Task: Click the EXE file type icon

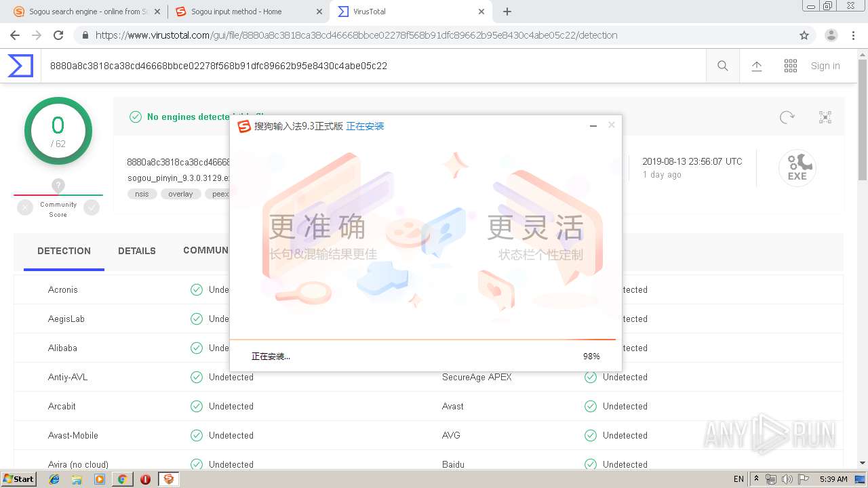Action: click(x=797, y=168)
